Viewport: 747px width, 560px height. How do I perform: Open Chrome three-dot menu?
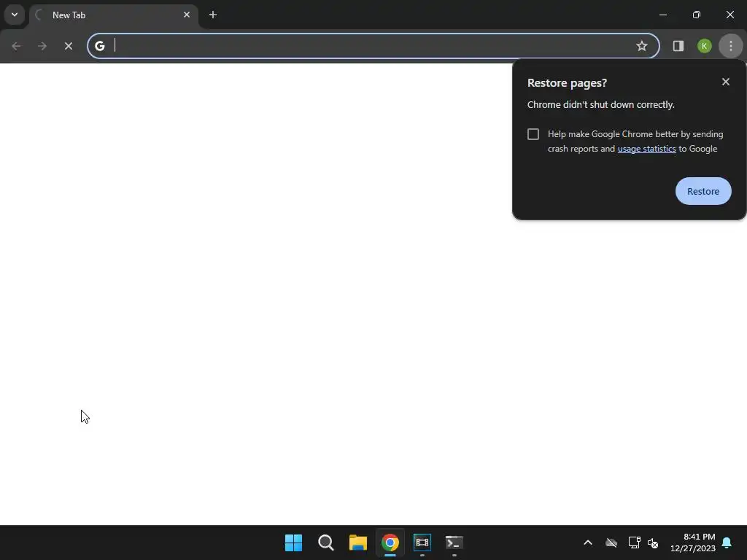click(731, 46)
